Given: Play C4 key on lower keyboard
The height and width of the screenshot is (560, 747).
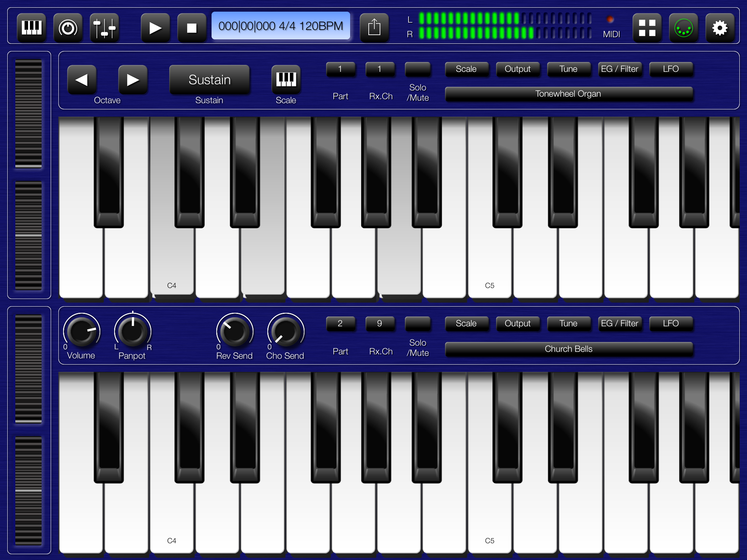Looking at the screenshot, I should click(172, 518).
